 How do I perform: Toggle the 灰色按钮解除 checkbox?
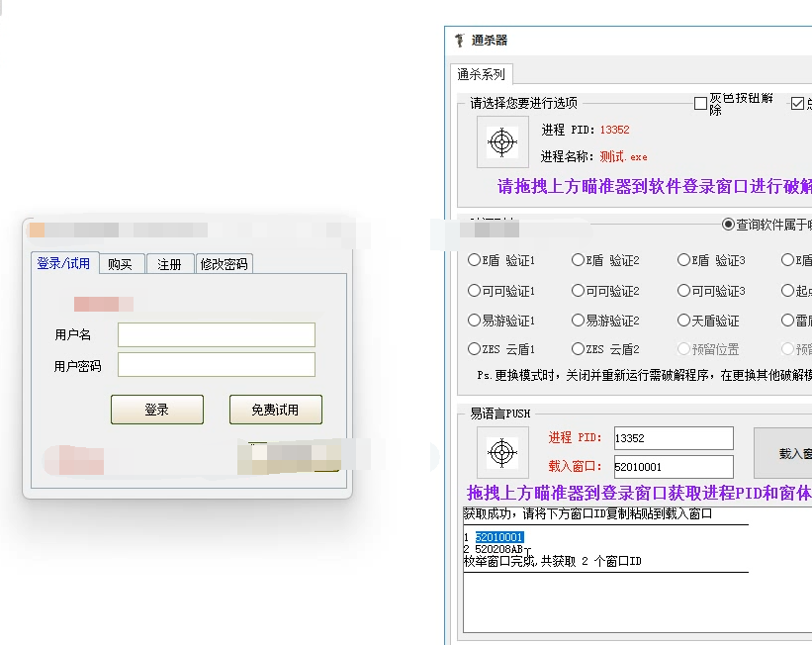(x=700, y=104)
